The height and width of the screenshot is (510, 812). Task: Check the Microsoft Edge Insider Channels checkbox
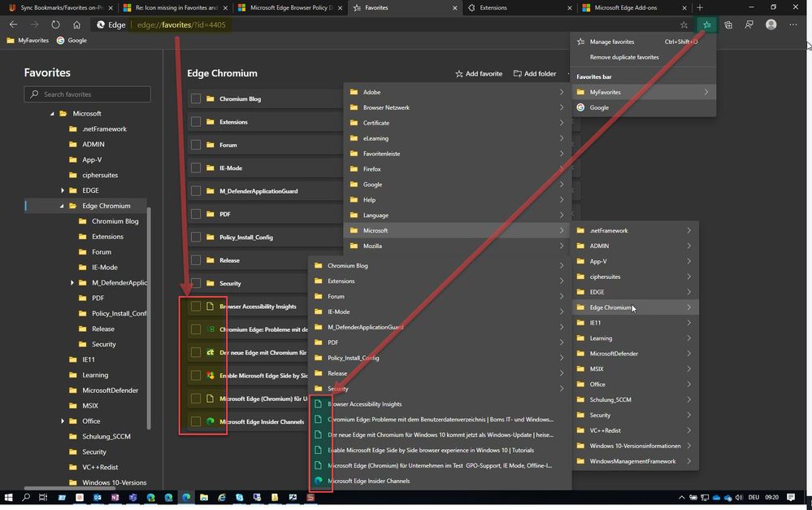(x=196, y=421)
